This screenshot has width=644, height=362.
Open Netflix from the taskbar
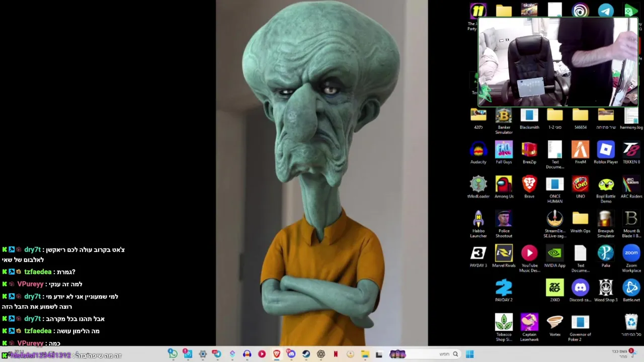(x=336, y=354)
